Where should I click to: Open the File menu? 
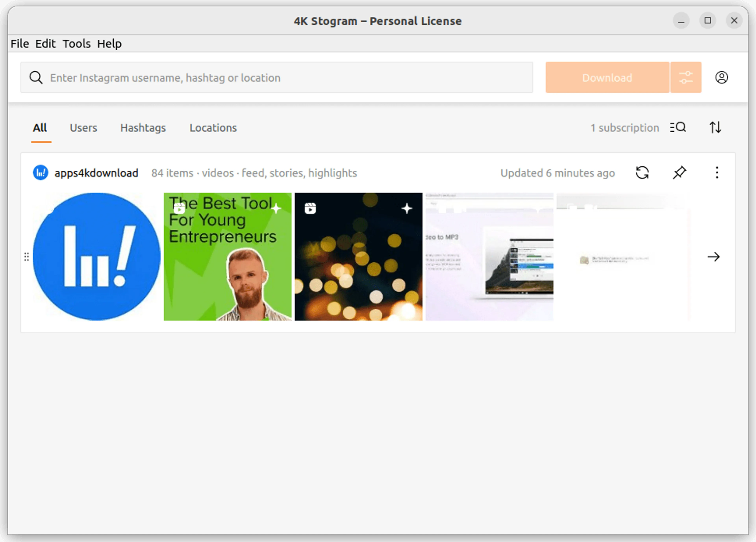point(20,44)
